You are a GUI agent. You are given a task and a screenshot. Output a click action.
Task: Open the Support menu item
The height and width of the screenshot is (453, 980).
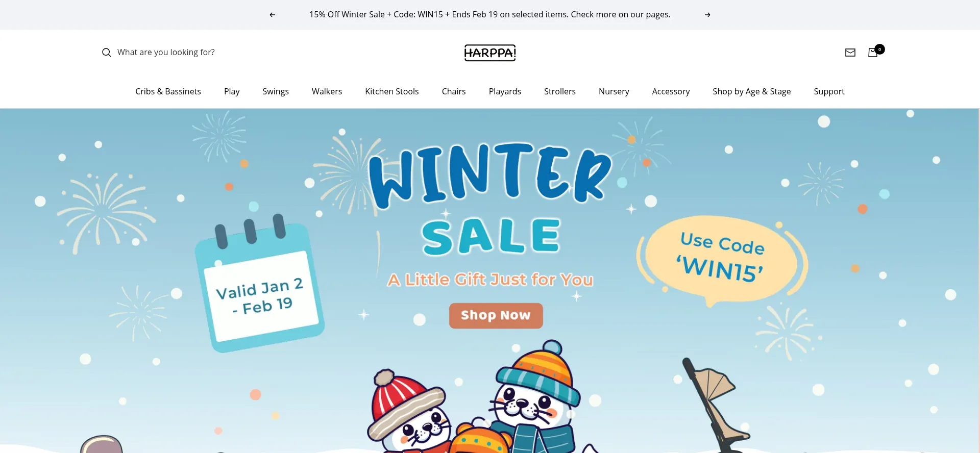tap(829, 91)
